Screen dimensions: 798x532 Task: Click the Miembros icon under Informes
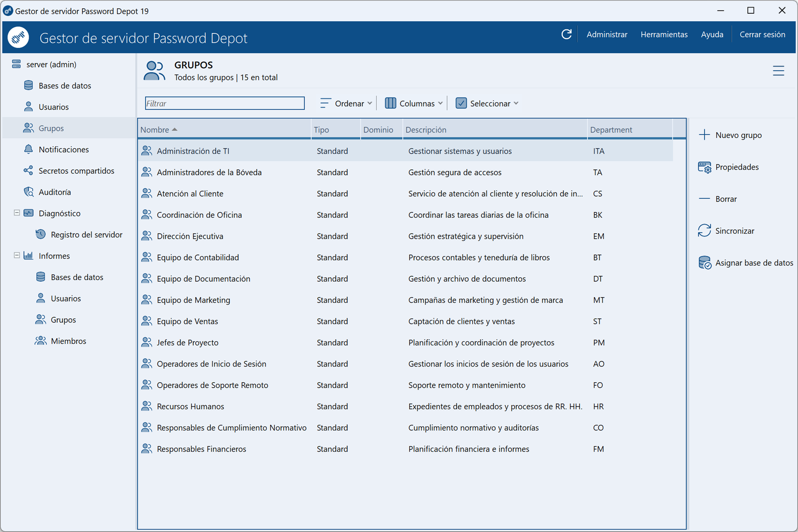(40, 341)
